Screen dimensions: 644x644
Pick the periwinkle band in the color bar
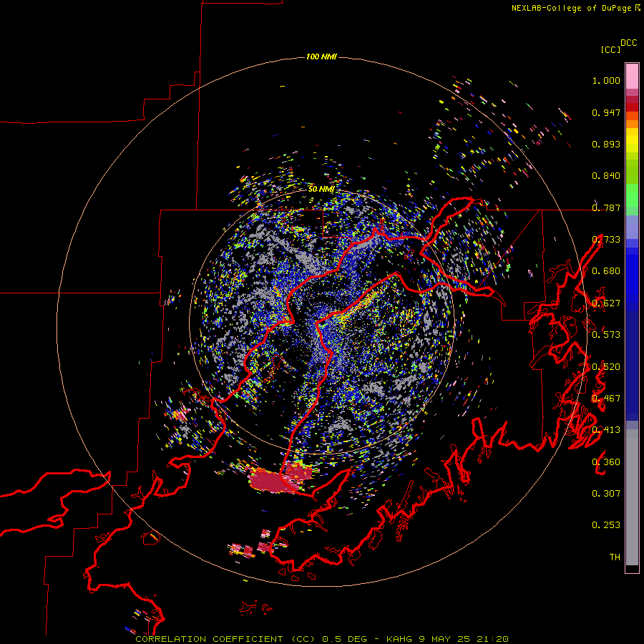pyautogui.click(x=632, y=227)
